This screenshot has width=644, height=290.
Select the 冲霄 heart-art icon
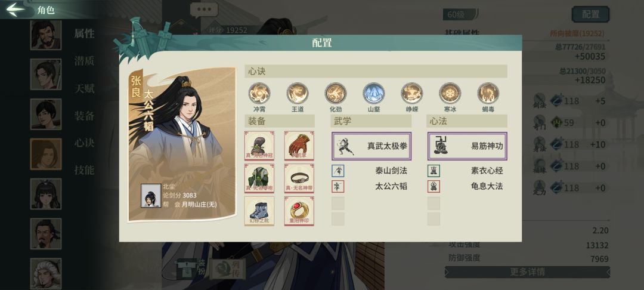click(x=259, y=93)
